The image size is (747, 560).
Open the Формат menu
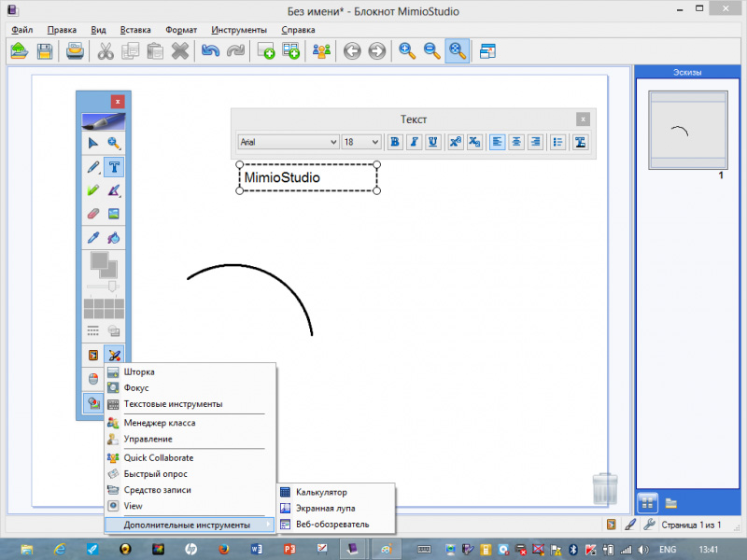tap(180, 30)
